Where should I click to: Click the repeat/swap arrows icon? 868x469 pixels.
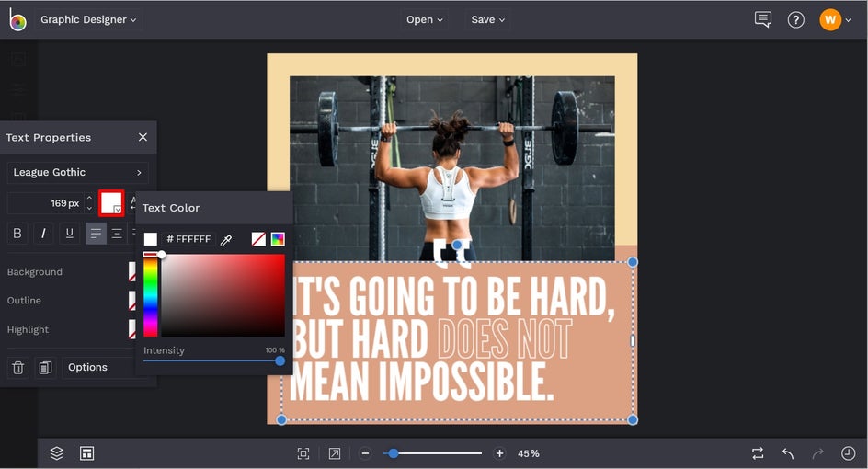[758, 453]
